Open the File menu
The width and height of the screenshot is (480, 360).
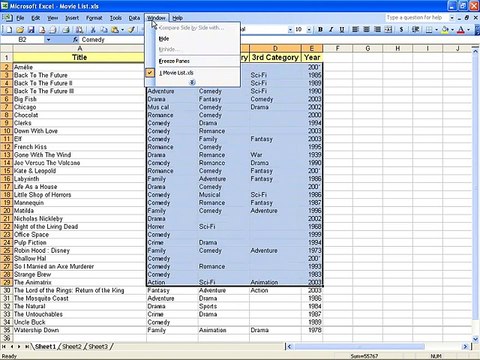point(20,18)
